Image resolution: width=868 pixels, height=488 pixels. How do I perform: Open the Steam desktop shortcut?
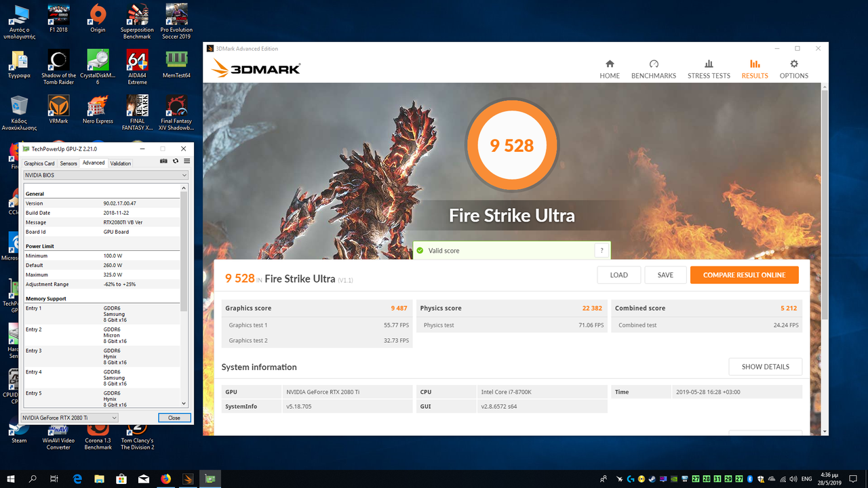19,434
